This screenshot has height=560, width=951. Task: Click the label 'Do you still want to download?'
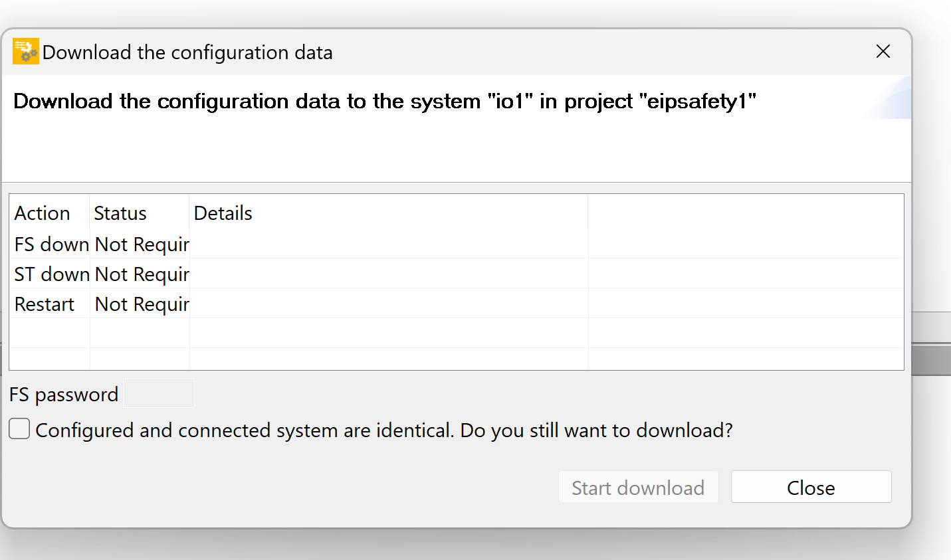coord(596,430)
